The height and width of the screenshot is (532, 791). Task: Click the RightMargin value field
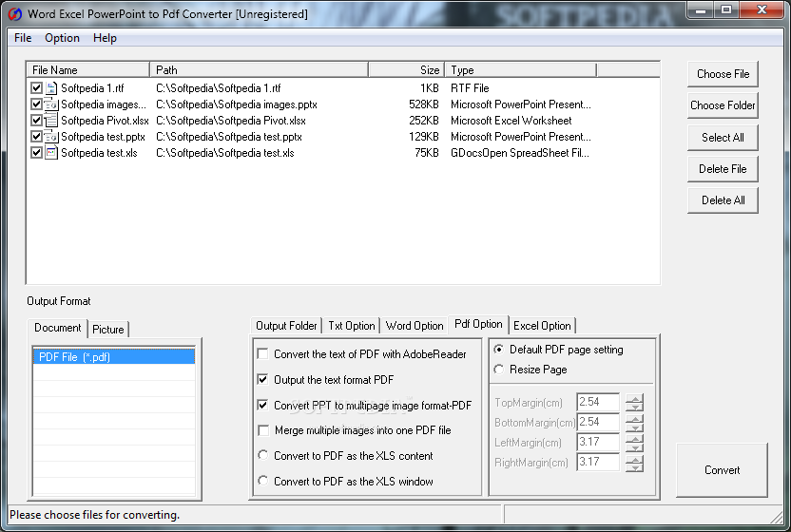coord(598,463)
